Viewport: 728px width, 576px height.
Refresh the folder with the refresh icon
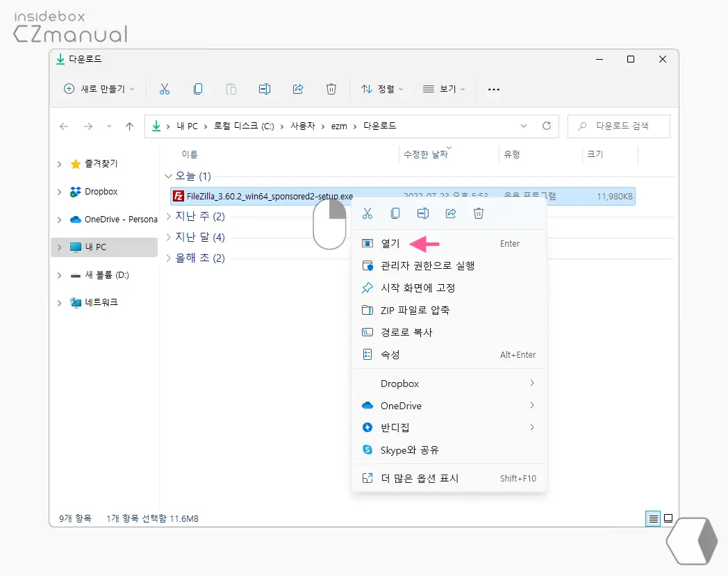pos(547,126)
